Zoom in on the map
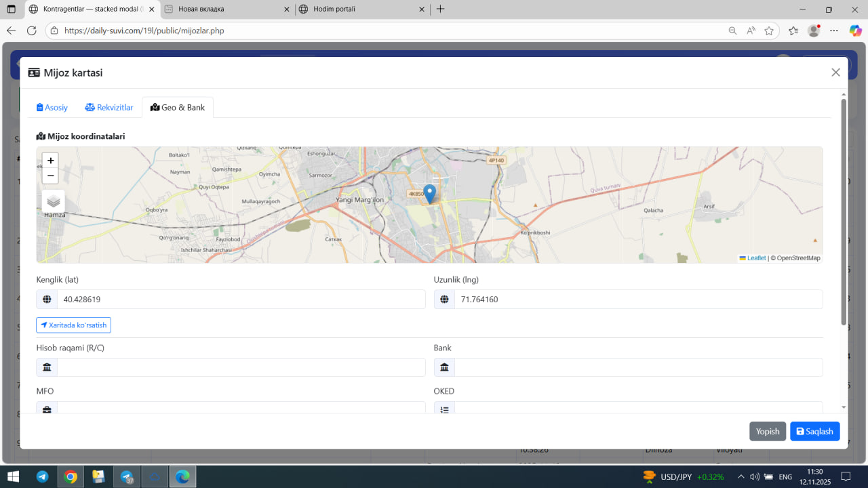Viewport: 868px width, 488px height. (x=50, y=161)
